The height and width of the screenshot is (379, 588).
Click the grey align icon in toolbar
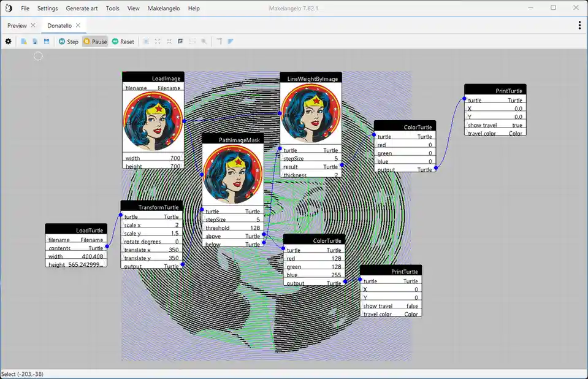(220, 41)
